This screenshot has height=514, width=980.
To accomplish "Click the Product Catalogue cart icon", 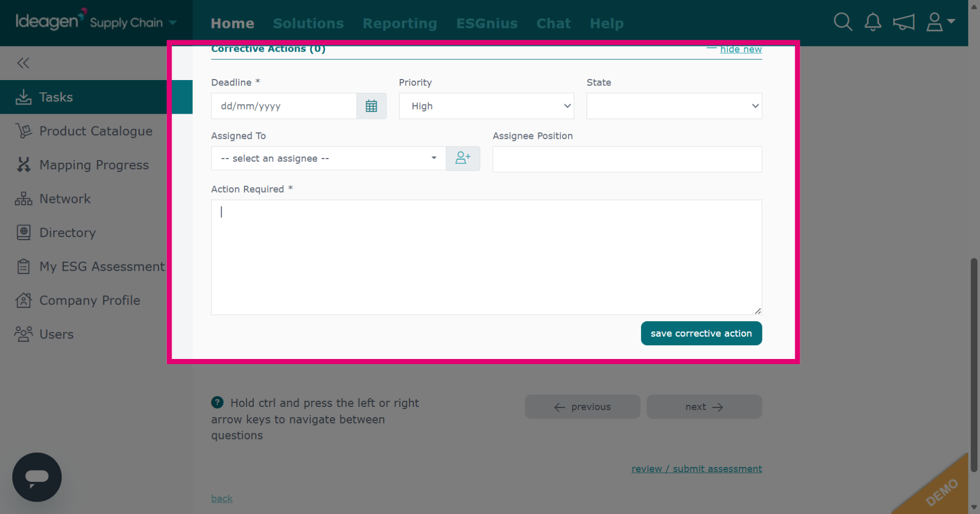I will 23,131.
